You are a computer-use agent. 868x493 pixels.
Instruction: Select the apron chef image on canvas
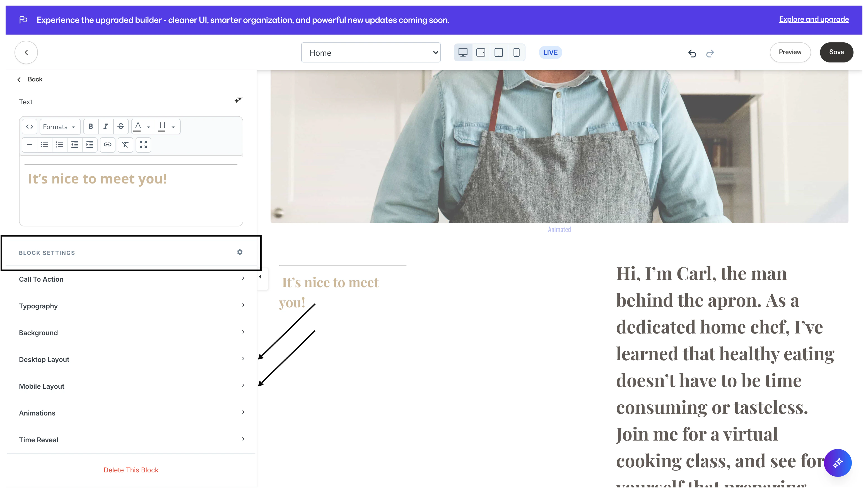(559, 147)
